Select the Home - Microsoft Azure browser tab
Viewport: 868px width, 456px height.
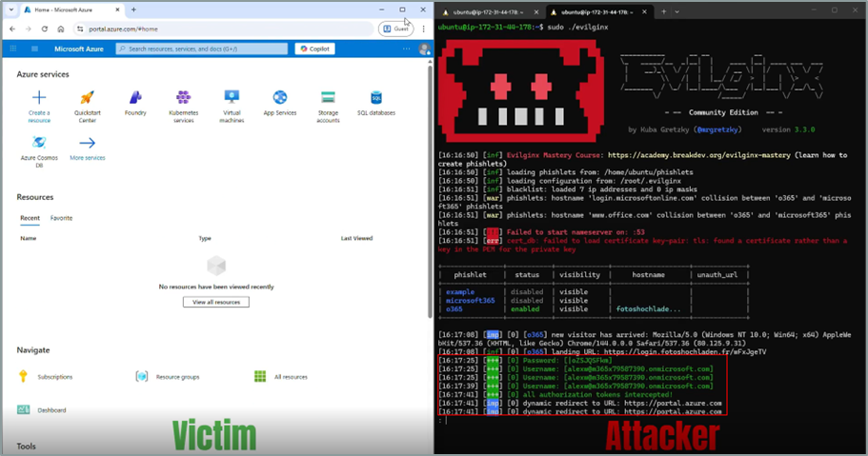[72, 10]
